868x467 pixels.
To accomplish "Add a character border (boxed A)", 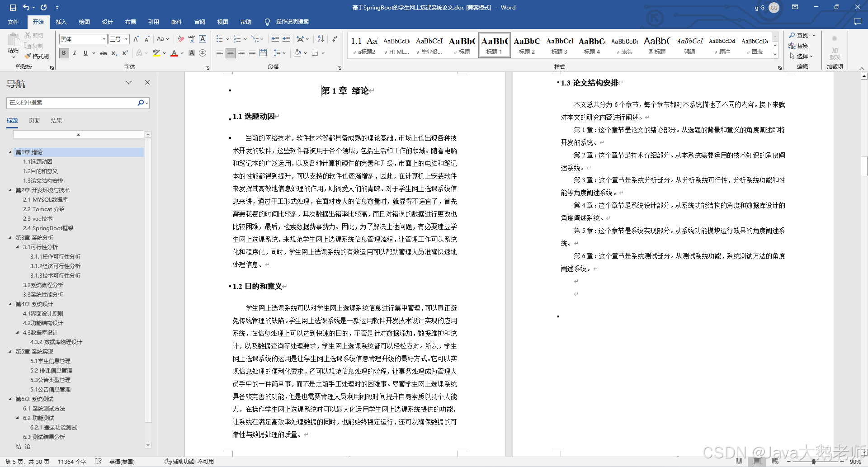I will tap(203, 39).
